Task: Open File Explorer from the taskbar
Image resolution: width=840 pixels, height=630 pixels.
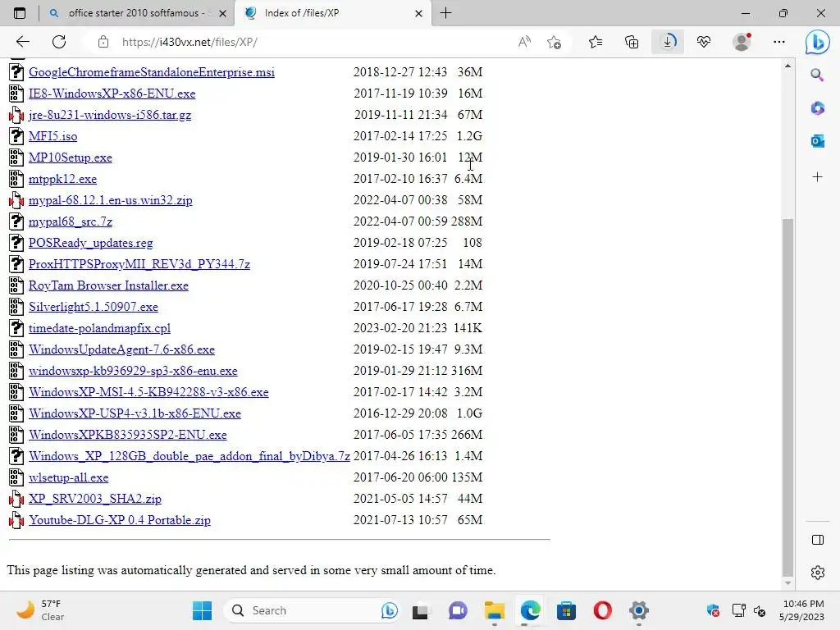Action: coord(495,610)
